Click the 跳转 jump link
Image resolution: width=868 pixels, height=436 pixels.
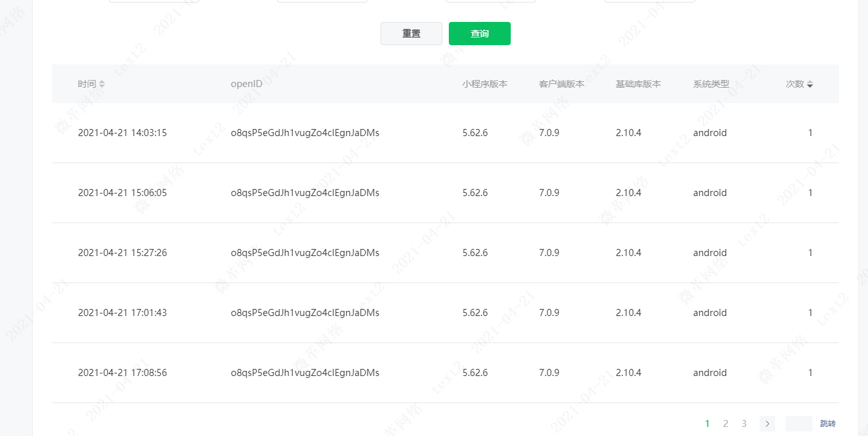point(828,424)
